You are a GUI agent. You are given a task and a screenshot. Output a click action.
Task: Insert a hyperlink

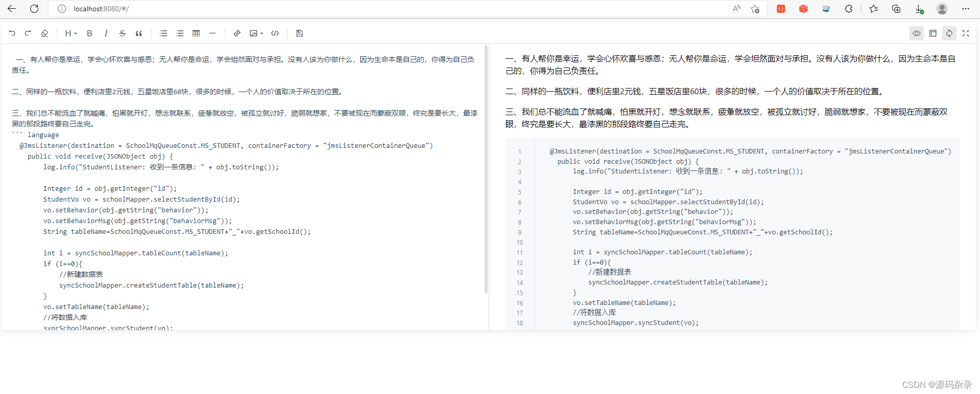pyautogui.click(x=237, y=33)
